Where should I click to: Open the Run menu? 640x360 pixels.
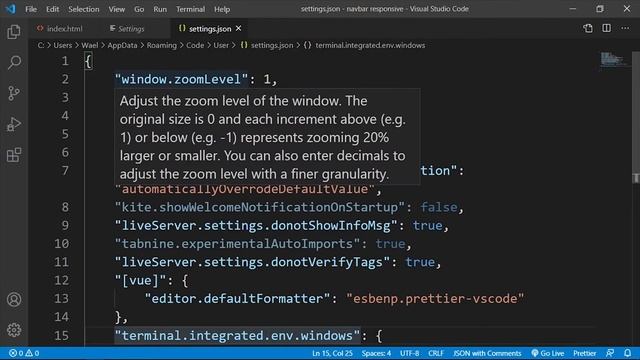(x=160, y=9)
